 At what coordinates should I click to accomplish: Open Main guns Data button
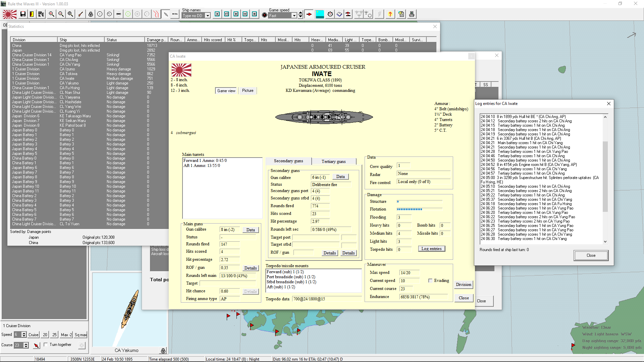coord(251,230)
